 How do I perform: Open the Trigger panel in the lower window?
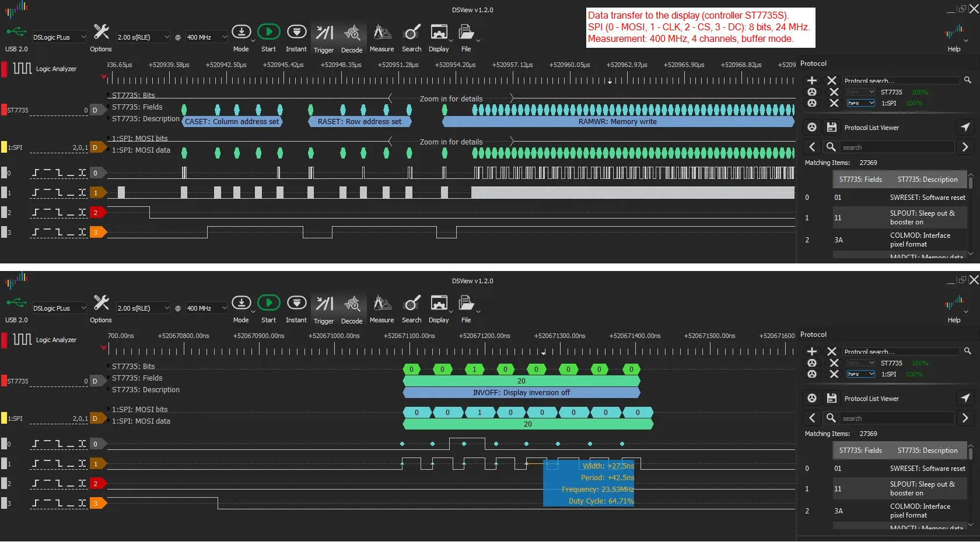324,309
